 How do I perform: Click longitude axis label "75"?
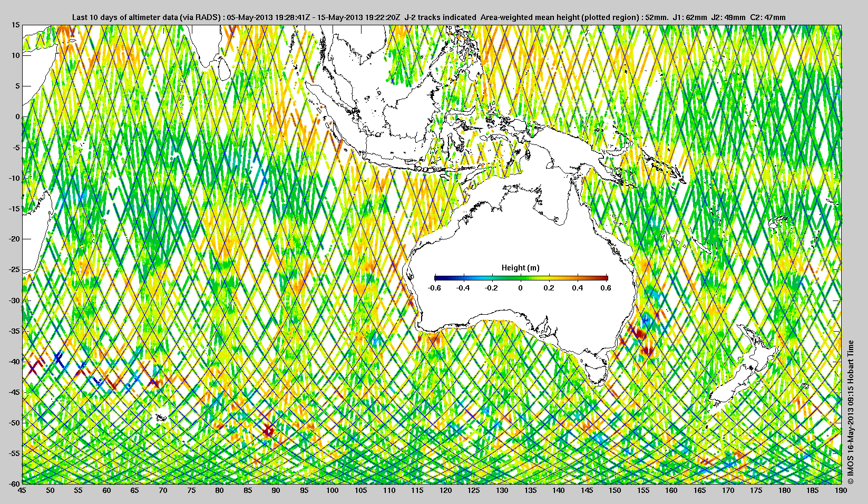point(191,490)
